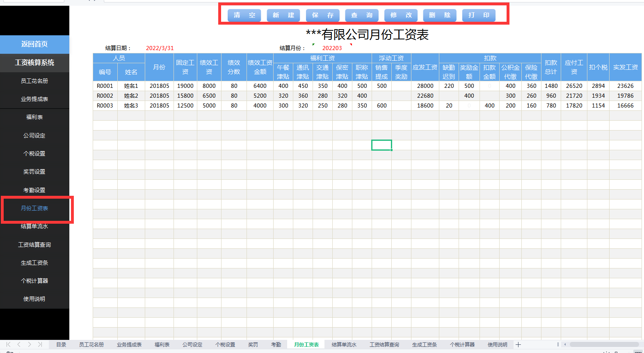Run a search with 查询 button
644x353 pixels.
(x=361, y=15)
